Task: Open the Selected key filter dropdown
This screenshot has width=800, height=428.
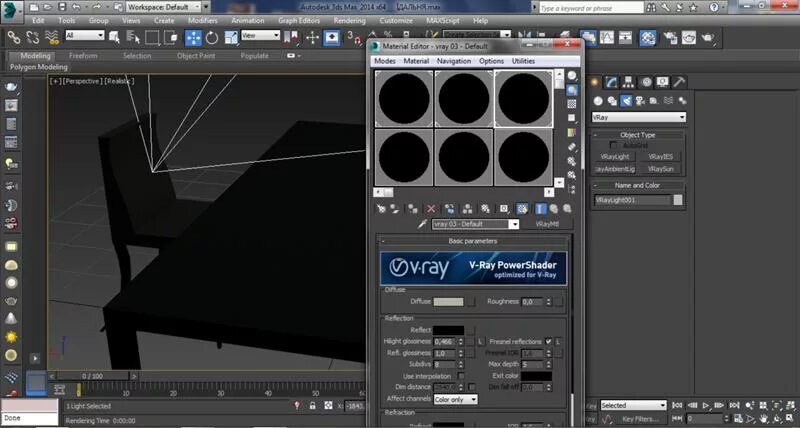Action: (x=633, y=406)
